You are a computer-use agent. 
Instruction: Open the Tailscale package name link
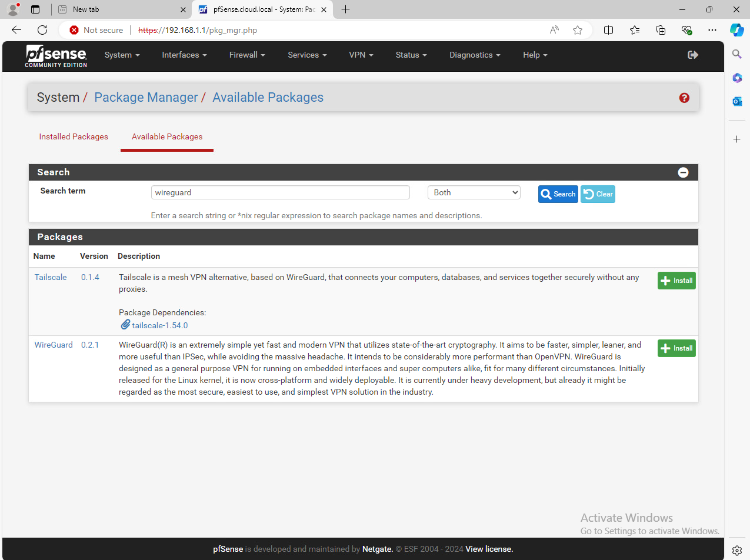click(51, 277)
